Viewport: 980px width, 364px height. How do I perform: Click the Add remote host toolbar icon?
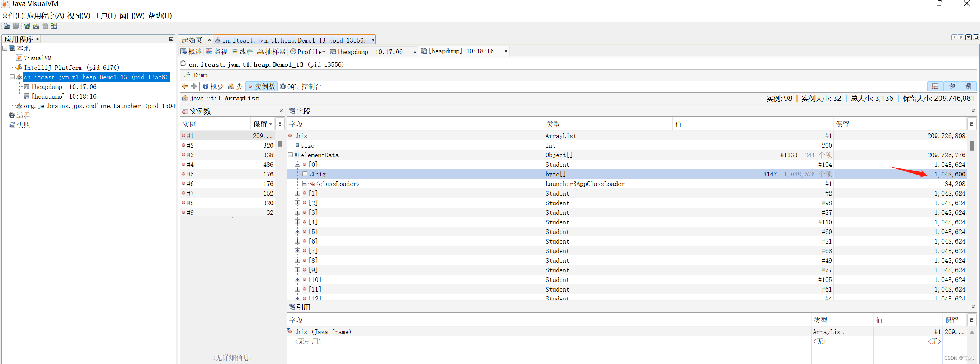(27, 26)
